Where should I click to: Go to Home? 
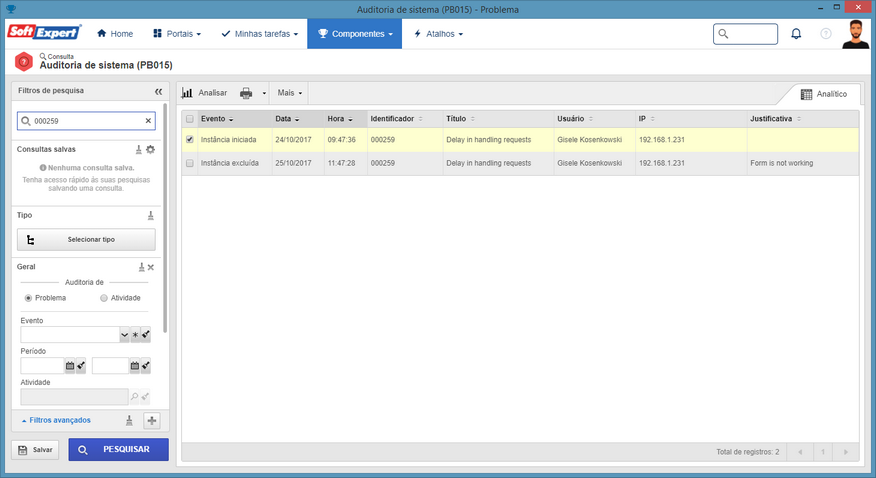pos(115,34)
